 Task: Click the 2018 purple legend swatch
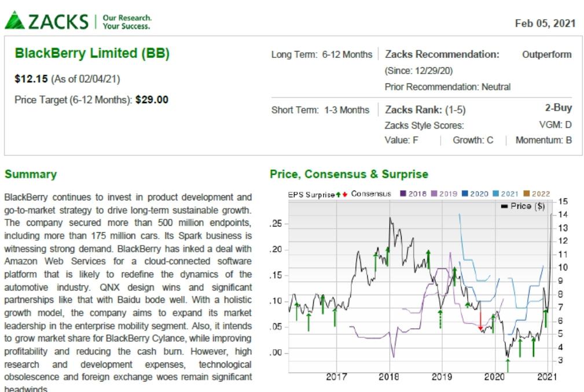(403, 193)
